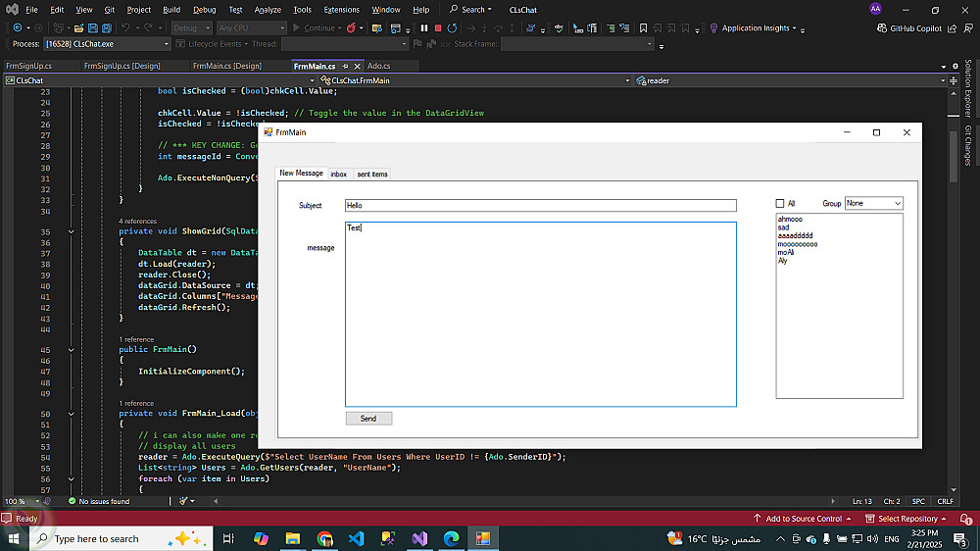
Task: Collapse the ShowGrid method in the code editor
Action: [71, 231]
